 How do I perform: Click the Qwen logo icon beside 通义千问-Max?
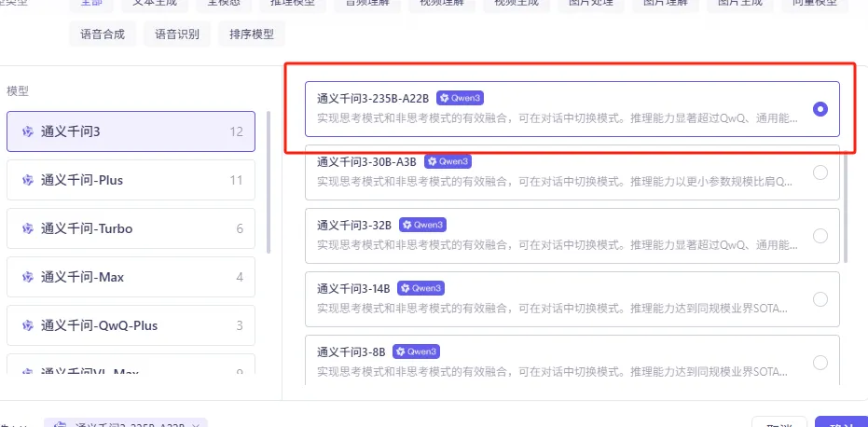(x=27, y=277)
